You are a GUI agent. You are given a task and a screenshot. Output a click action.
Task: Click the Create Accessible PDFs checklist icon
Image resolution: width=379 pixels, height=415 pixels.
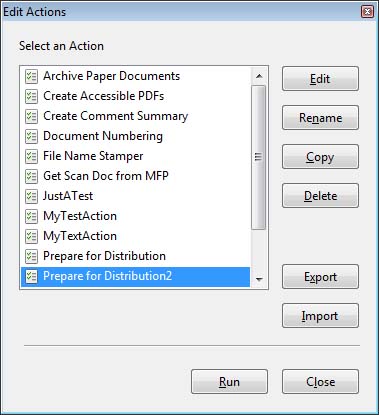point(31,96)
